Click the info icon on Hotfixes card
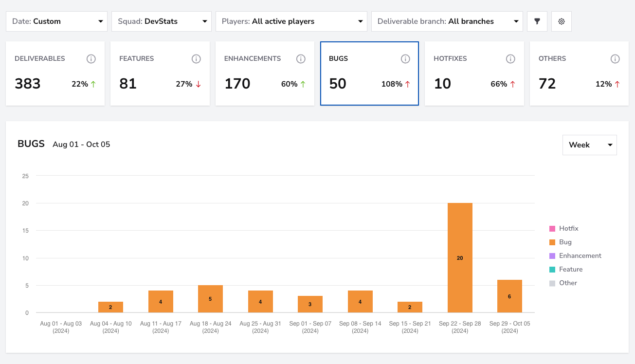Viewport: 635px width, 364px height. (510, 59)
